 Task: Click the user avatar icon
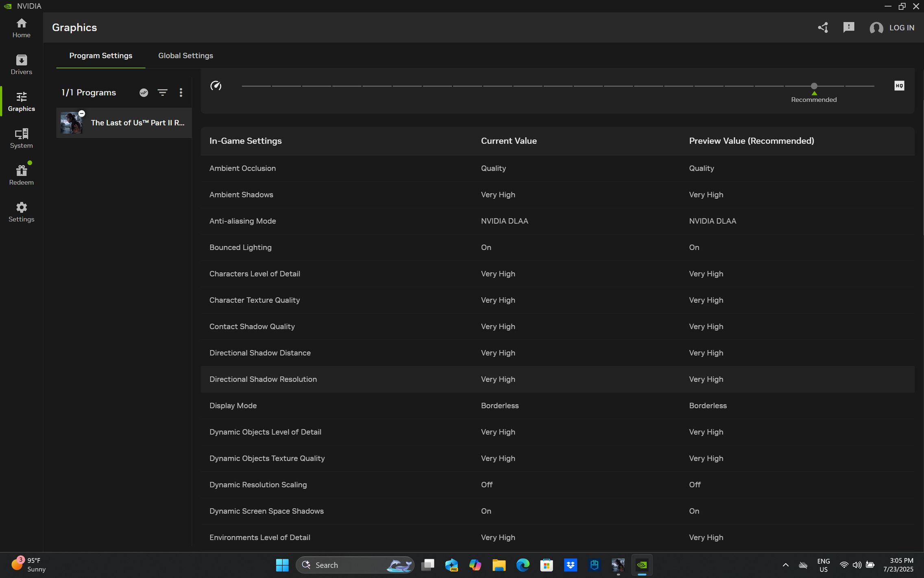876,28
